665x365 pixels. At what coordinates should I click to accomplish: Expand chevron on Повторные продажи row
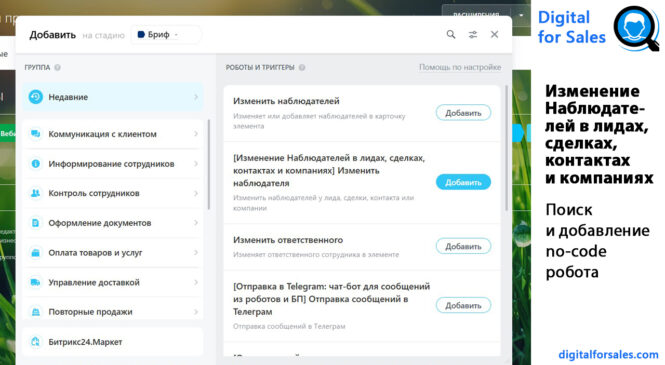pos(196,312)
